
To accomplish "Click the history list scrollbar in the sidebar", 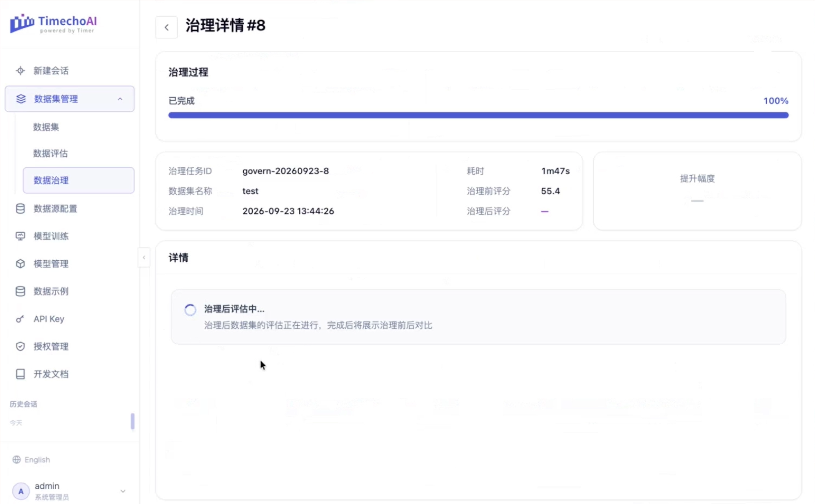I will pyautogui.click(x=132, y=421).
